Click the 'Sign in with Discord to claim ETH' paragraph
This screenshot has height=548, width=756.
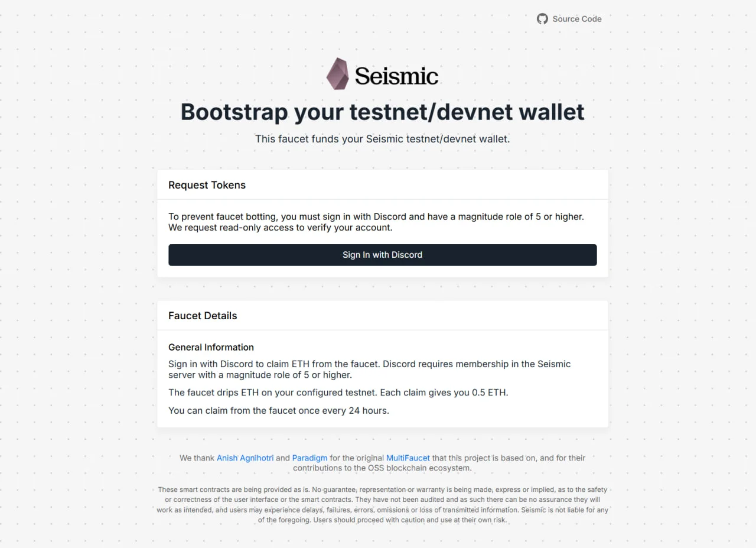coord(370,369)
